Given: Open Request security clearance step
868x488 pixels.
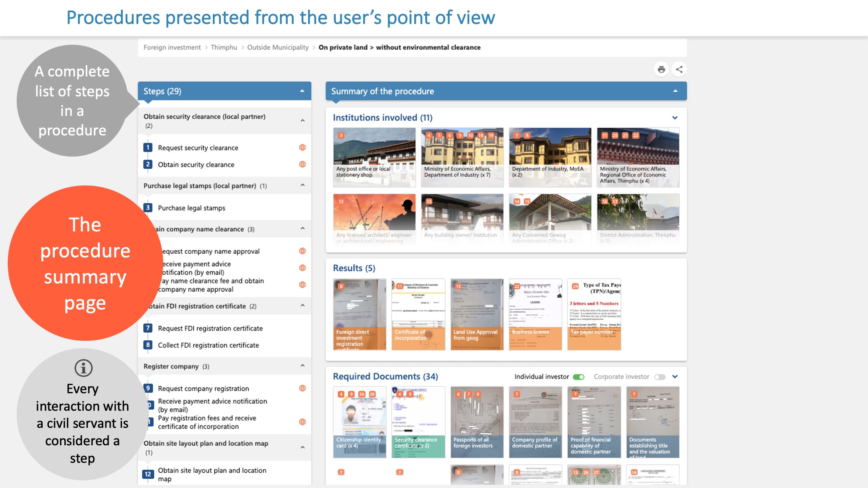Looking at the screenshot, I should [x=198, y=148].
